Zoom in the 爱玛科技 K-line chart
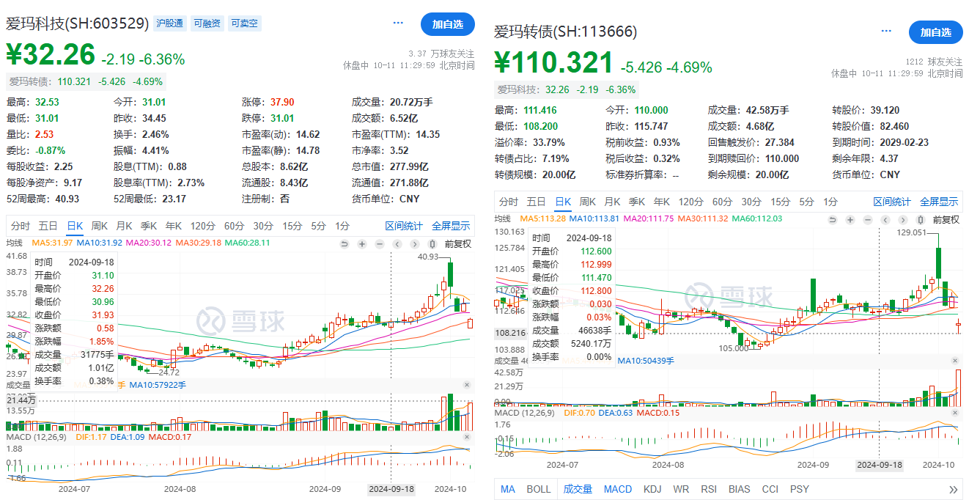Viewport: 980px width, 500px height. 362,243
